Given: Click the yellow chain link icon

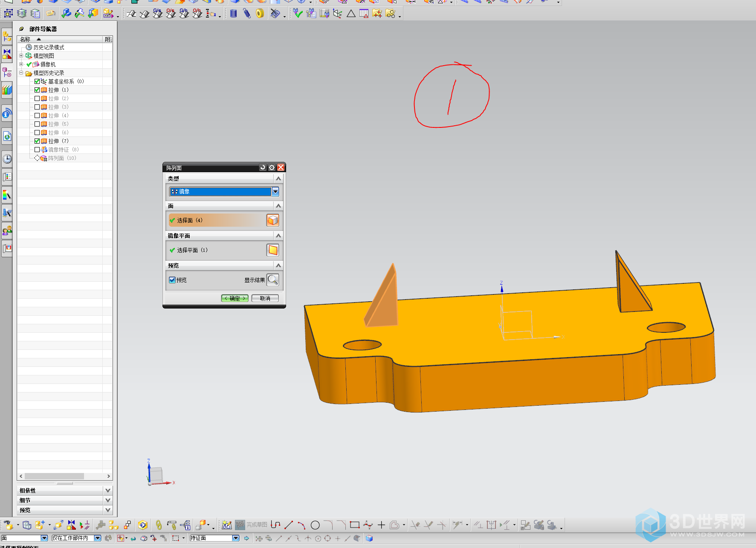Looking at the screenshot, I should (159, 525).
